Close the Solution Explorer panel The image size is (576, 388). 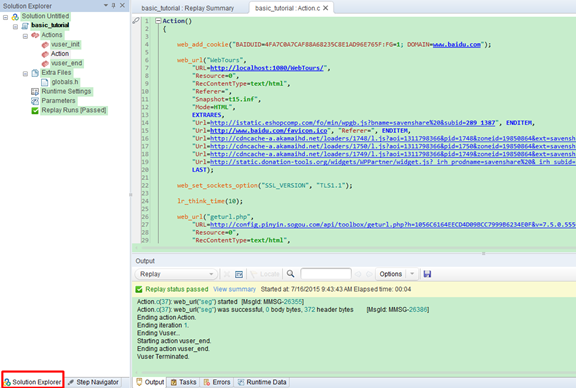point(122,6)
